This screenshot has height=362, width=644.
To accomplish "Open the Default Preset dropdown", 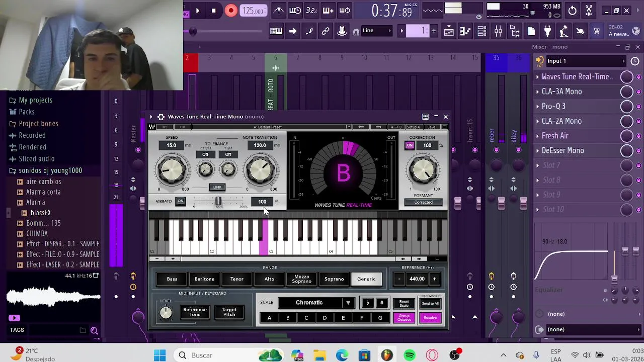I will 271,127.
